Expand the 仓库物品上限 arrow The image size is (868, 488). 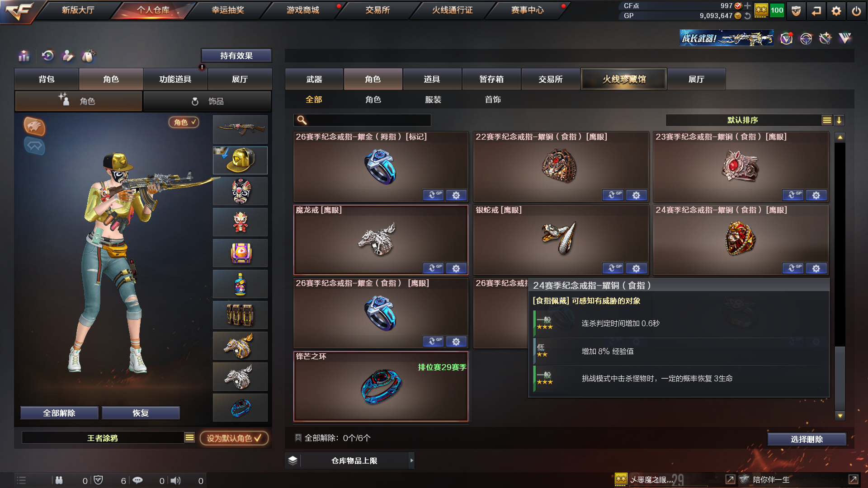click(411, 460)
